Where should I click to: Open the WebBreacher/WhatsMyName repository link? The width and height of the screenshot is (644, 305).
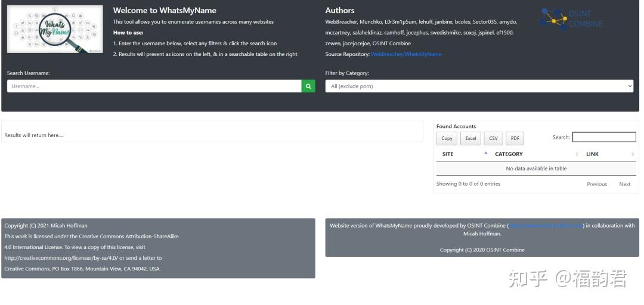pyautogui.click(x=406, y=54)
